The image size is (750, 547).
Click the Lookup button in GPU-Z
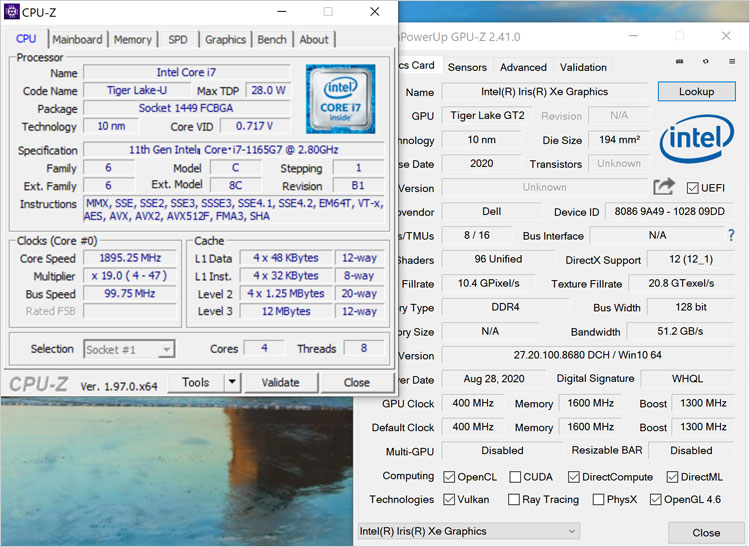click(696, 91)
